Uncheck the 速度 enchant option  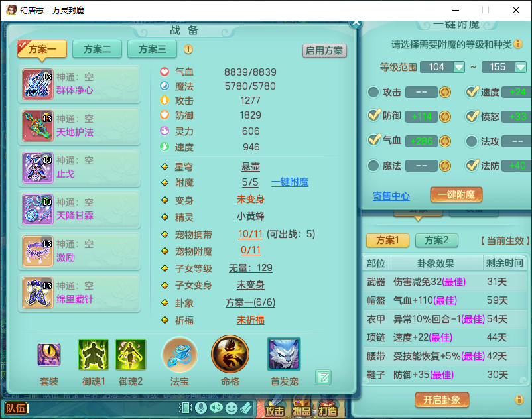click(x=472, y=91)
